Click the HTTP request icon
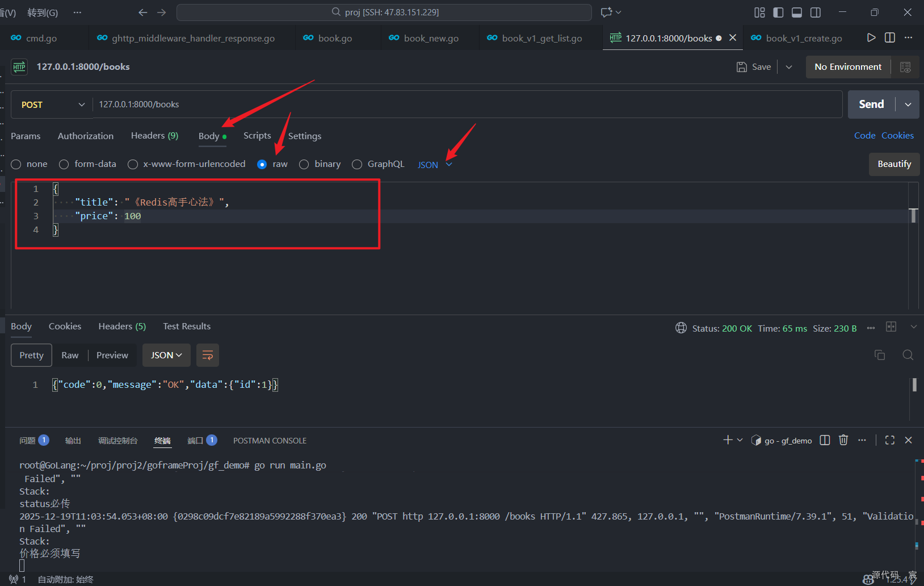 pos(19,67)
